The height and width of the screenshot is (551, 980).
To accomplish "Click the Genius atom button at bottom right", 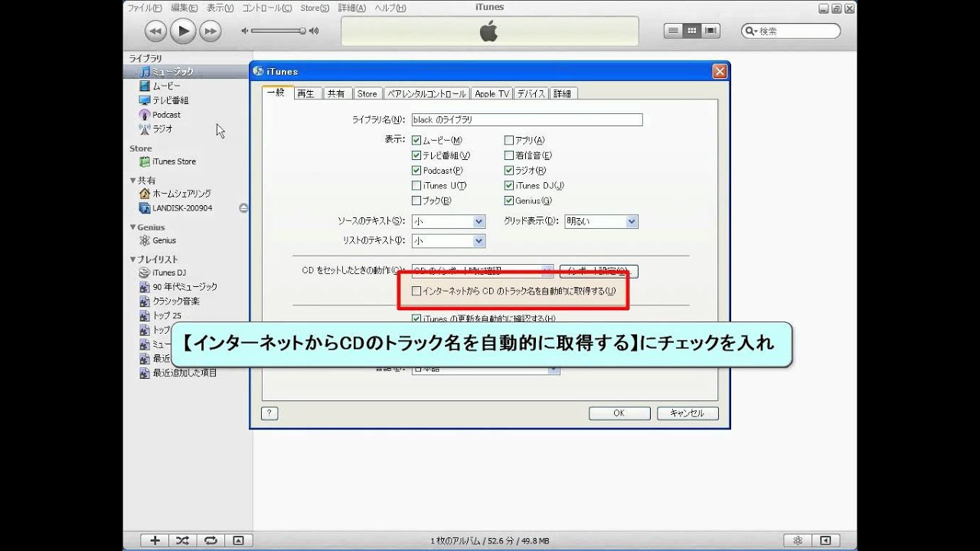I will [x=798, y=540].
